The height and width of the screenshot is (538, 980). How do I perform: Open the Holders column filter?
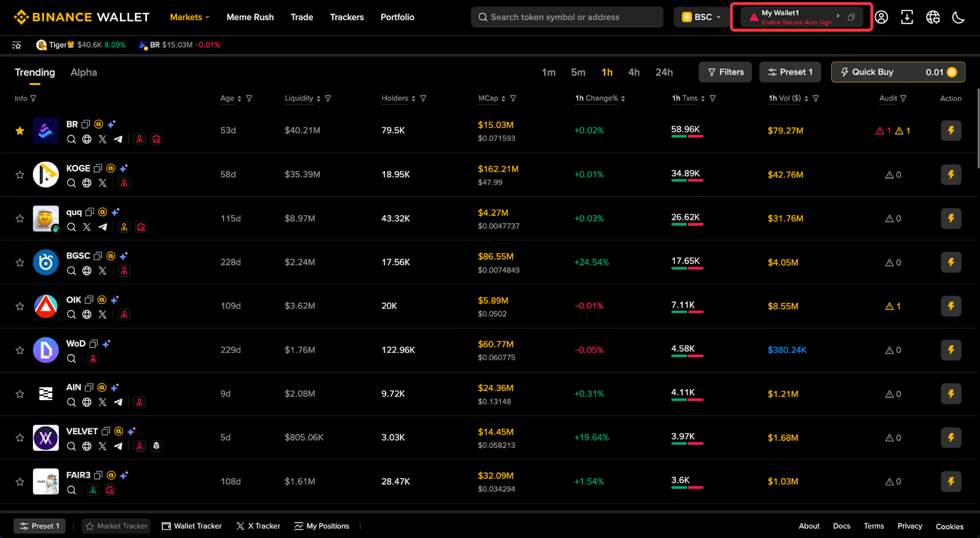(423, 99)
